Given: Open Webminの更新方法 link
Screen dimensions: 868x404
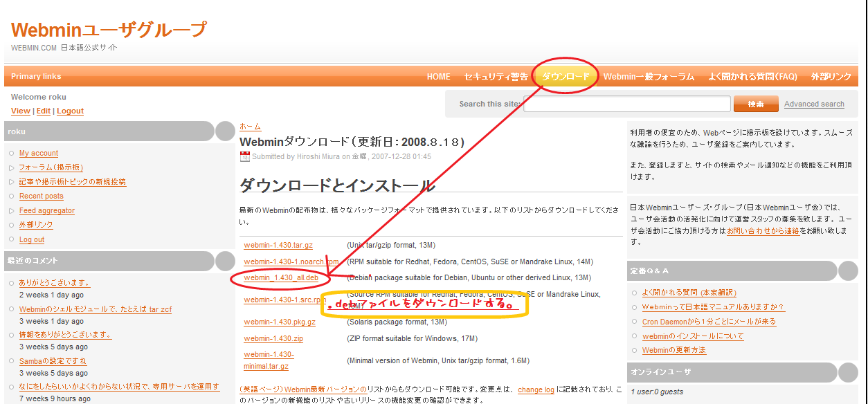Looking at the screenshot, I should coord(674,351).
